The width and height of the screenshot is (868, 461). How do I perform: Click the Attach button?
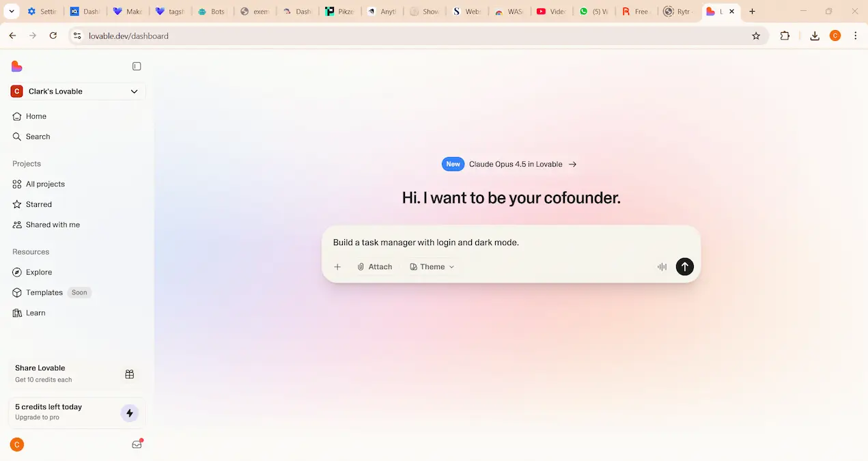[x=375, y=267]
